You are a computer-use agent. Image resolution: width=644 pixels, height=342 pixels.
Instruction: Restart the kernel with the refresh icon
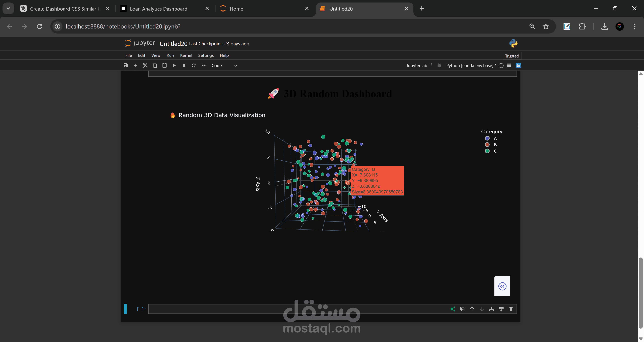[x=194, y=65]
